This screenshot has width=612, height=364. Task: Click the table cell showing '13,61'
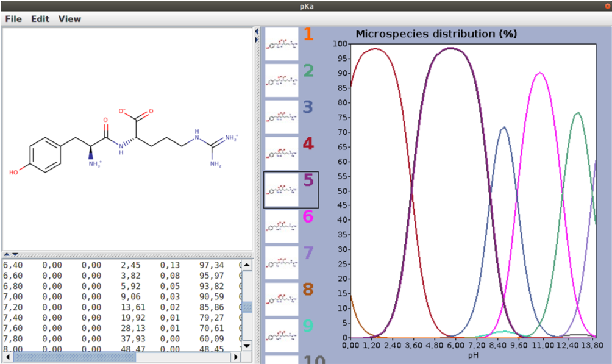click(133, 307)
